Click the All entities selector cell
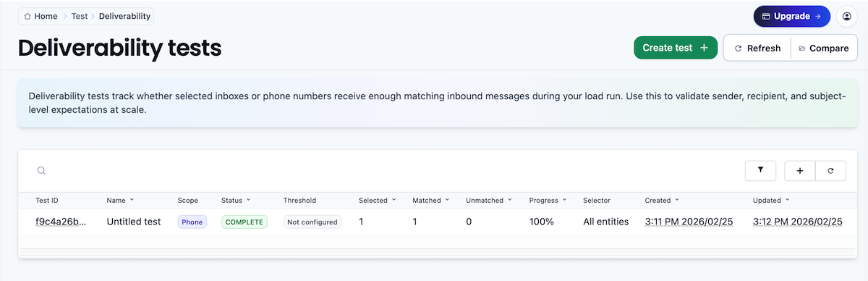 click(606, 222)
